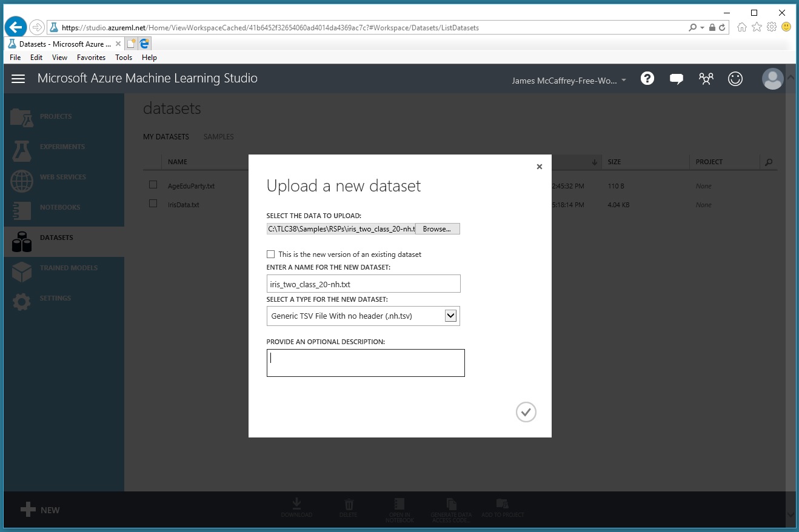Click the checkmark icon to confirm upload
Screen dimensions: 799x532
click(526, 412)
